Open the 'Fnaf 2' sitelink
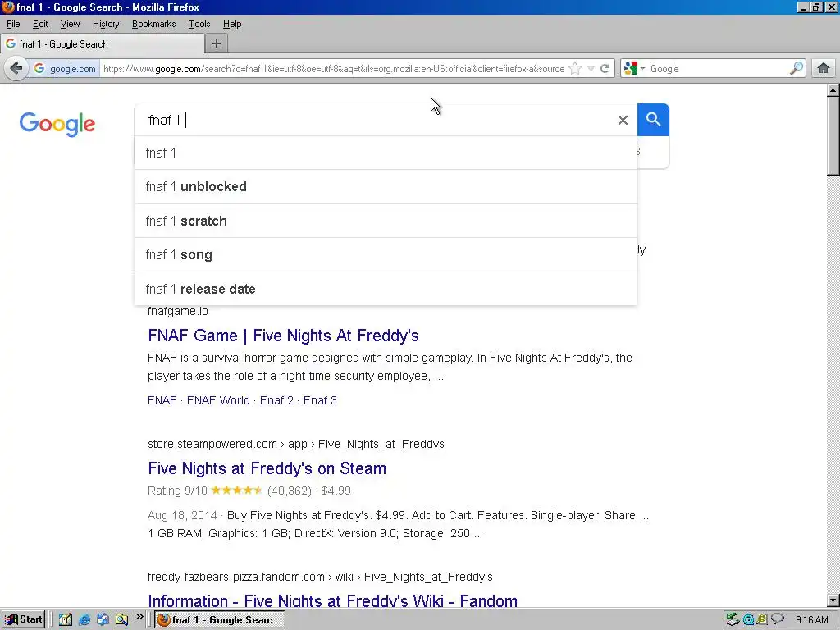Screen dimensions: 840x630 tap(276, 400)
